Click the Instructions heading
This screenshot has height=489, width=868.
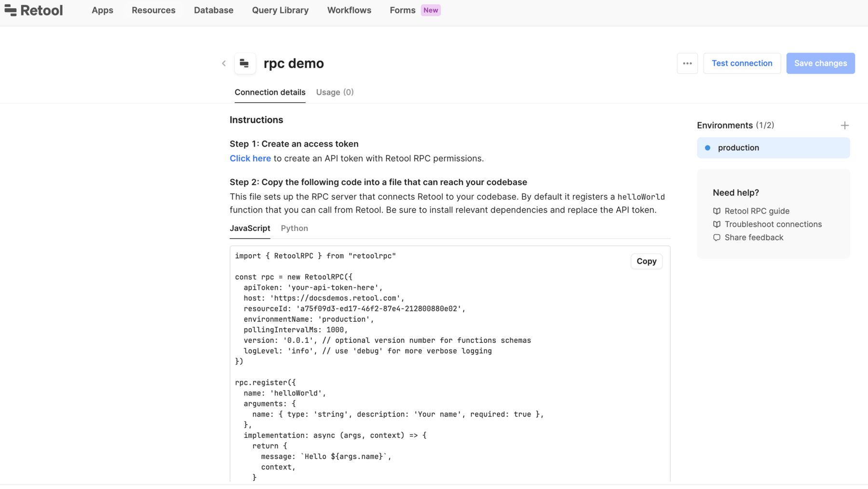256,120
